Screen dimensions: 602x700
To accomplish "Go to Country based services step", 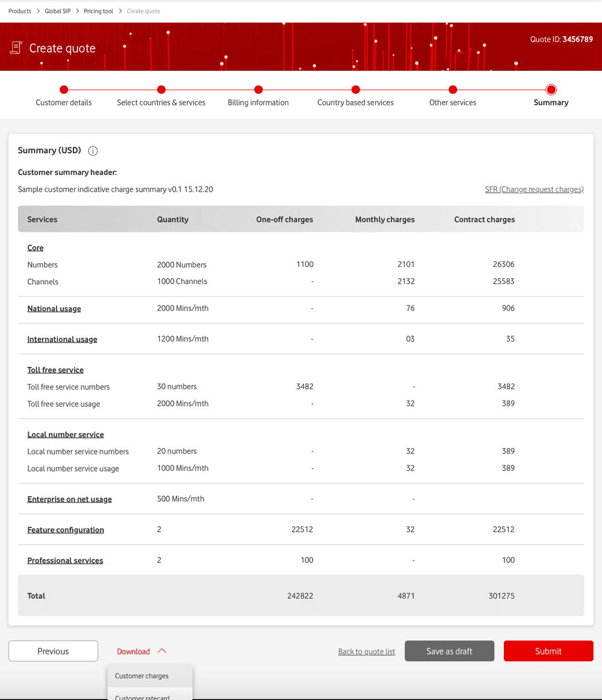I will 356,103.
